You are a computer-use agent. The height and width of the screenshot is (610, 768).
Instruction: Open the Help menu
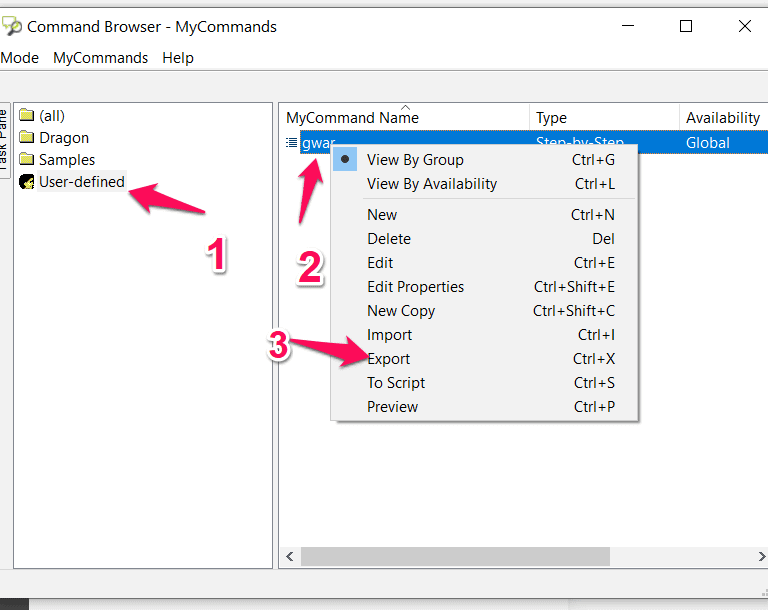[178, 58]
